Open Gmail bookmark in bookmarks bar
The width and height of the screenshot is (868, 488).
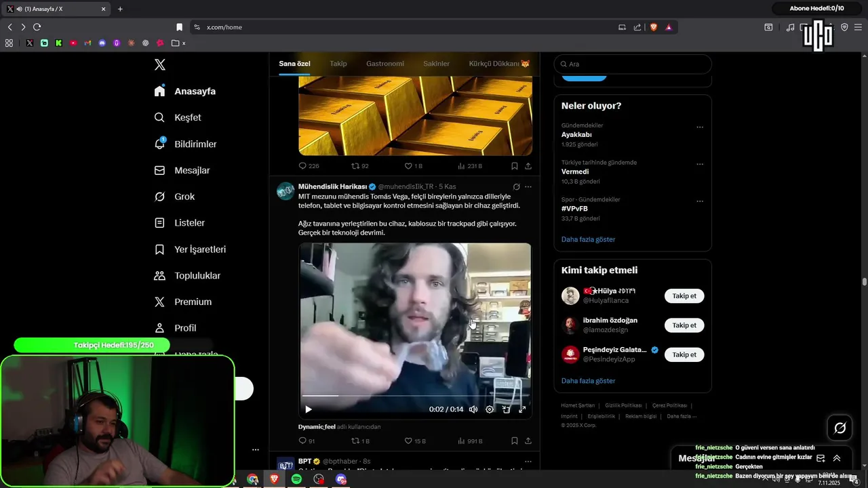87,43
